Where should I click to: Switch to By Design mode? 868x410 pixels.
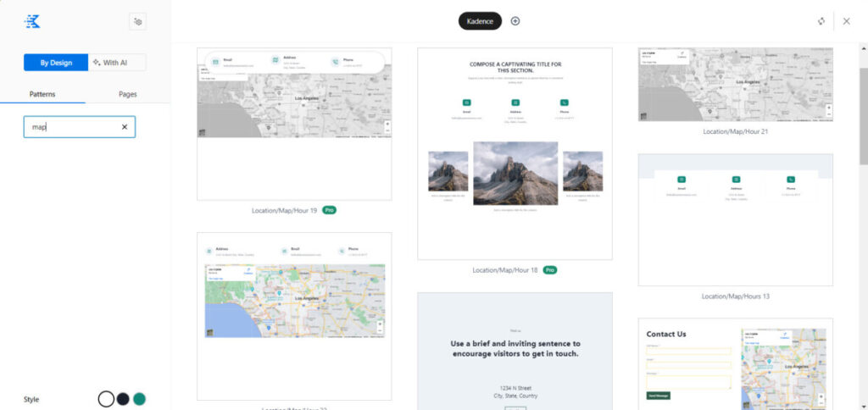pos(55,63)
